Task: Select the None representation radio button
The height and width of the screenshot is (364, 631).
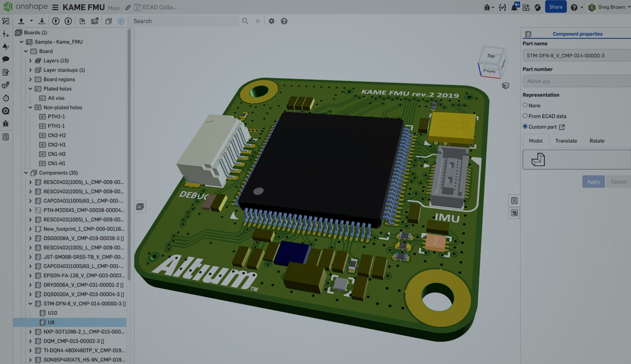Action: tap(525, 105)
